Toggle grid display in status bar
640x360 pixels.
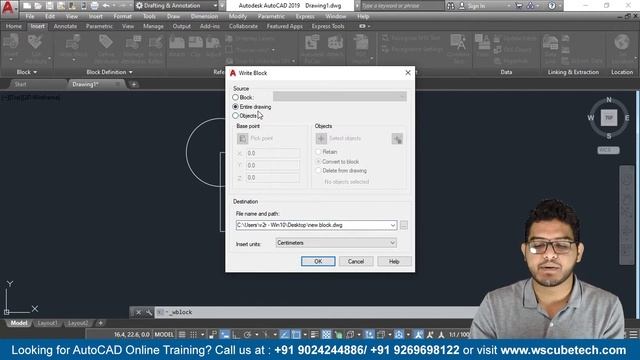point(182,335)
